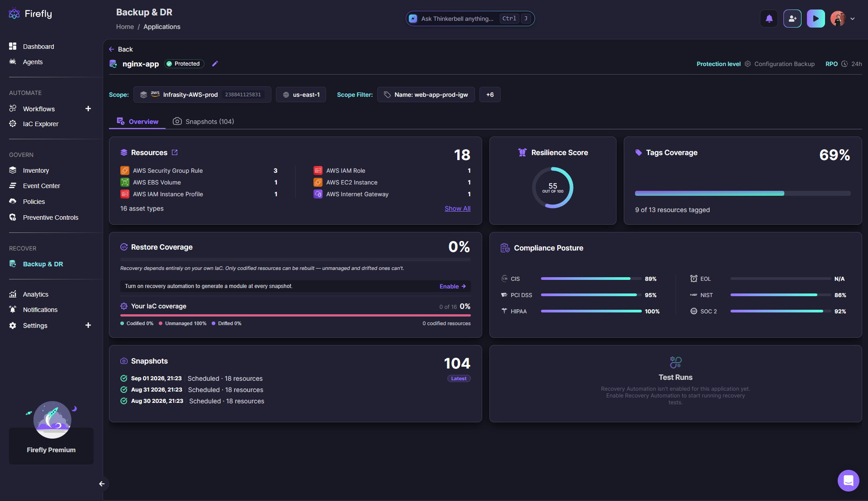This screenshot has width=868, height=501.
Task: Click the Configuration Backup protection level
Action: click(x=780, y=64)
